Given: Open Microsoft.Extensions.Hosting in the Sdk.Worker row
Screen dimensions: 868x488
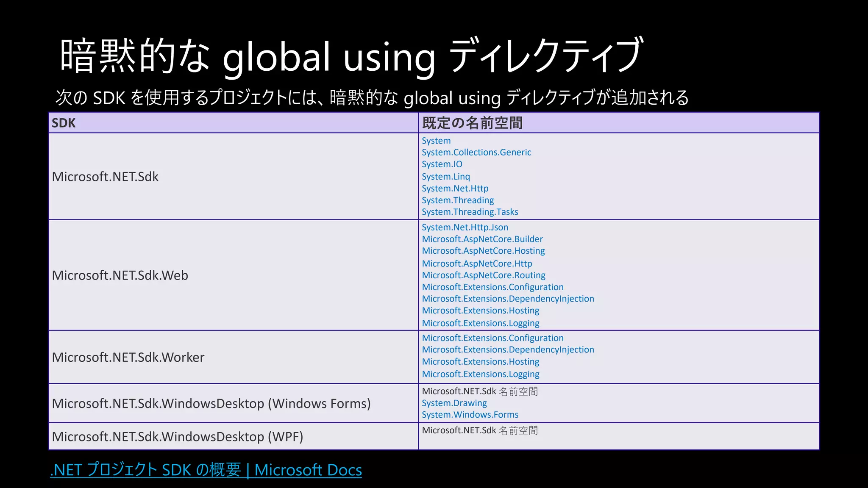Looking at the screenshot, I should 481,362.
